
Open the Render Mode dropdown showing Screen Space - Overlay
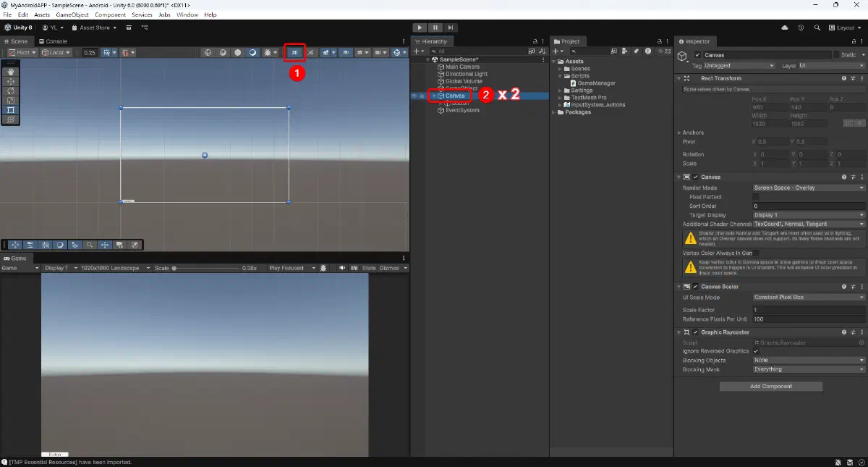[x=808, y=188]
